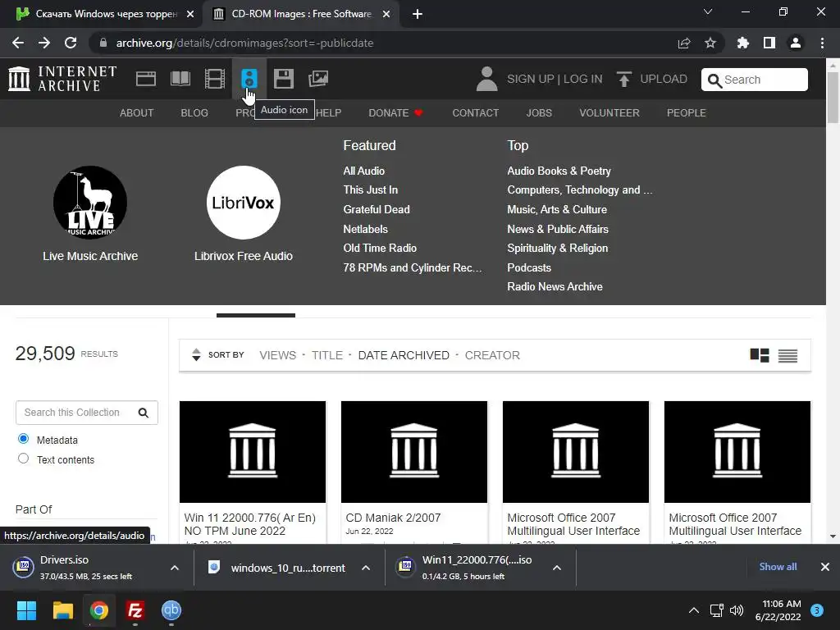Open the Texts book icon
The image size is (840, 630).
[x=180, y=80]
